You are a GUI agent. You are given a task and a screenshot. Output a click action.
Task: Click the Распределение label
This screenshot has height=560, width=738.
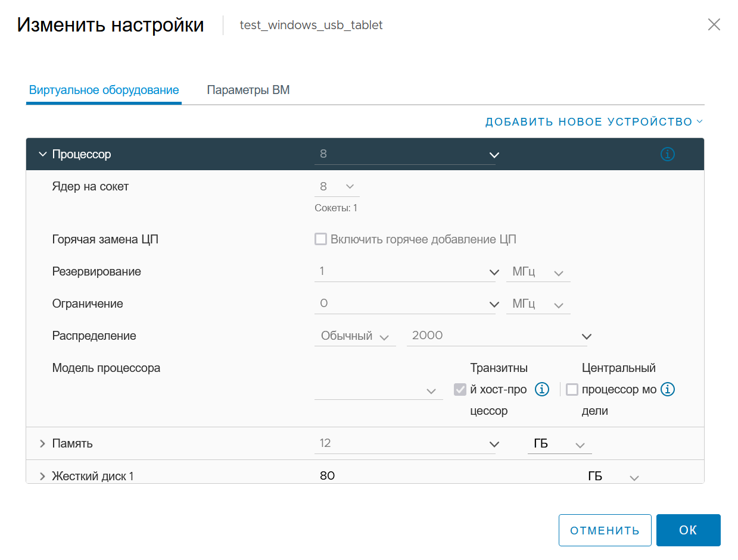pos(94,336)
